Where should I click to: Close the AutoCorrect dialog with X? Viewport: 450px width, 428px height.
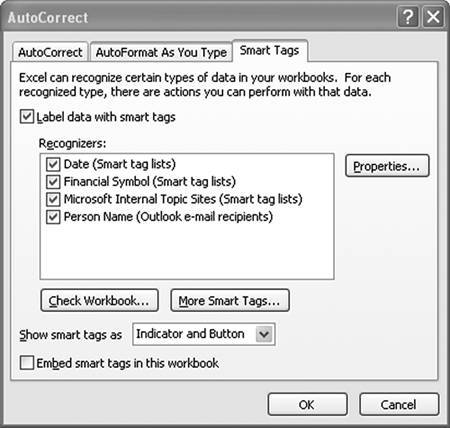[x=433, y=17]
